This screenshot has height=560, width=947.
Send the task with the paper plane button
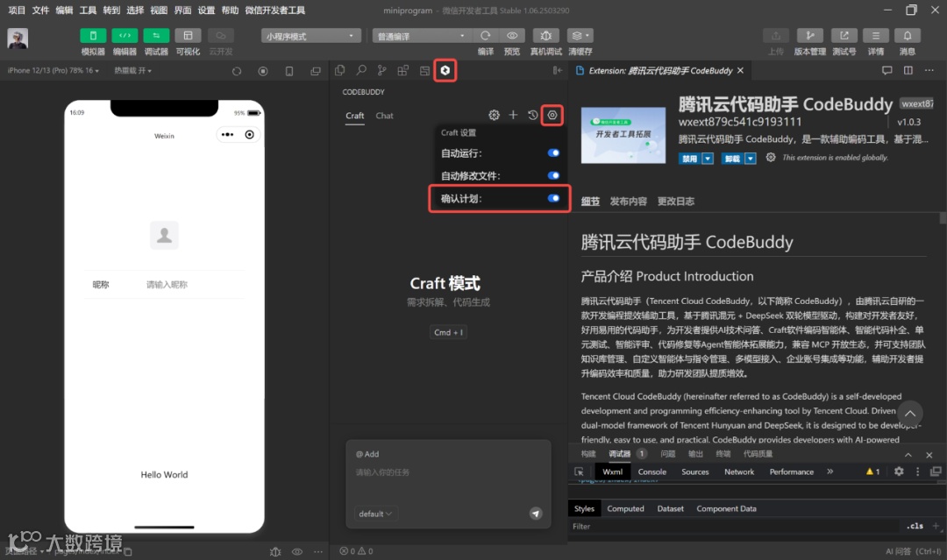pos(536,514)
